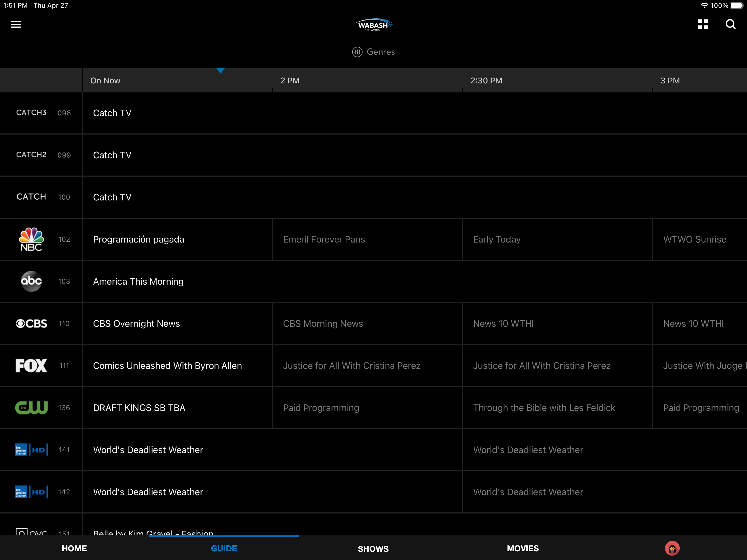Switch to the SHOWS tab

pos(373,549)
